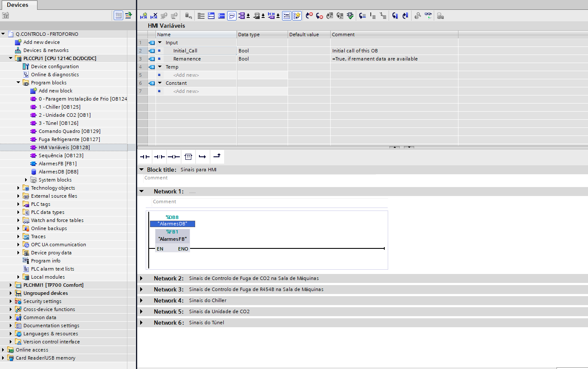Toggle the project tree details view button
The width and height of the screenshot is (588, 369).
coord(118,15)
